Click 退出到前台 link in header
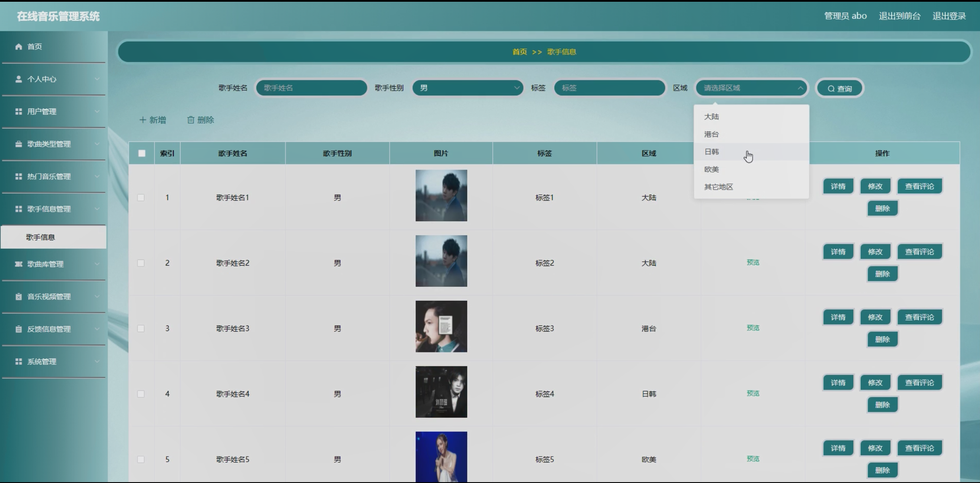Screen dimensions: 980x483 coord(900,16)
